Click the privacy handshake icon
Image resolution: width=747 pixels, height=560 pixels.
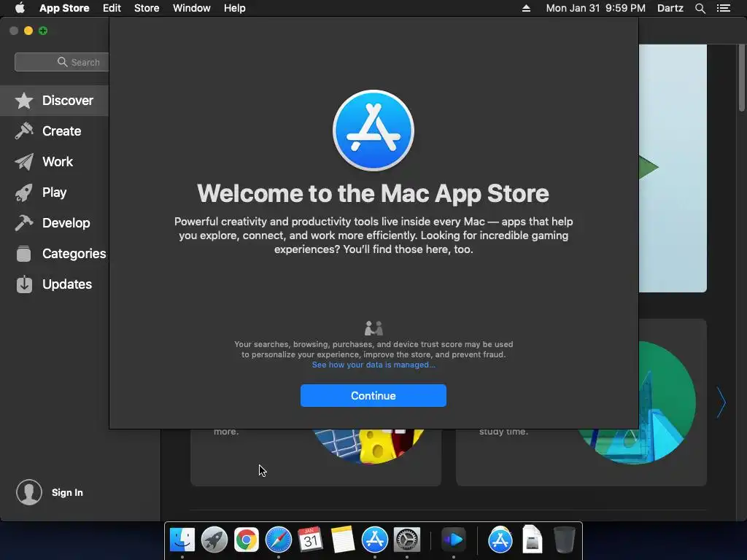tap(373, 328)
